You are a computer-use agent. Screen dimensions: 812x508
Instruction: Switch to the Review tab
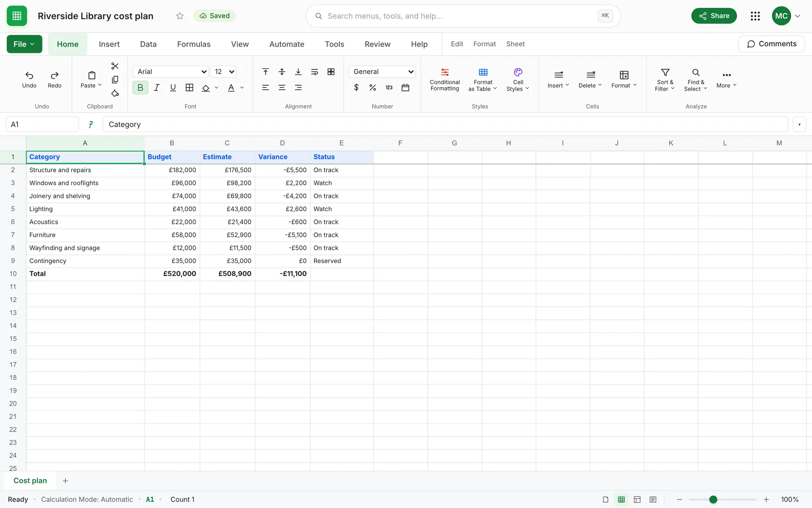coord(377,44)
